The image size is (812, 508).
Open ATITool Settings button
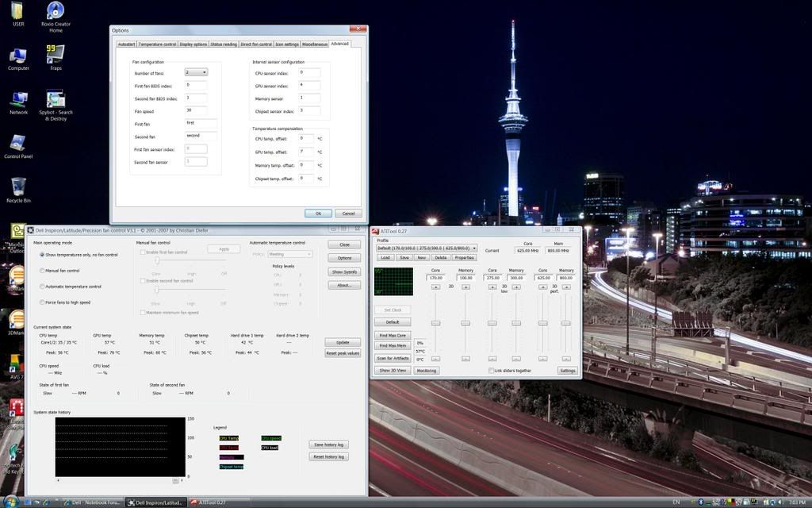pyautogui.click(x=568, y=371)
